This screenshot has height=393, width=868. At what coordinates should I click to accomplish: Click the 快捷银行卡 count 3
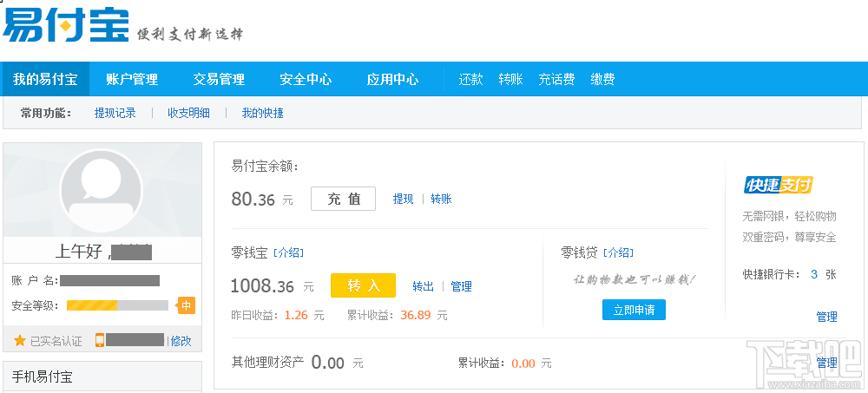[x=814, y=274]
